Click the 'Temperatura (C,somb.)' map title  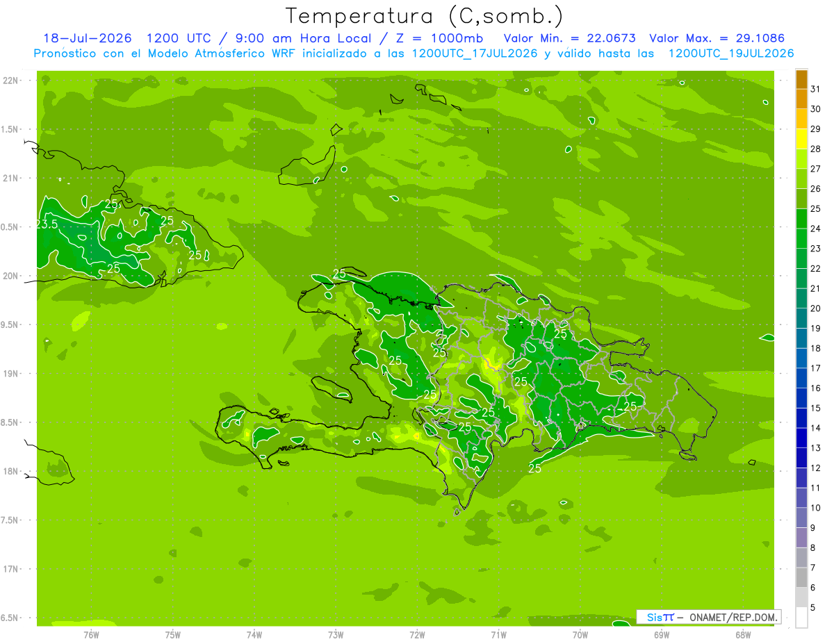click(x=424, y=16)
